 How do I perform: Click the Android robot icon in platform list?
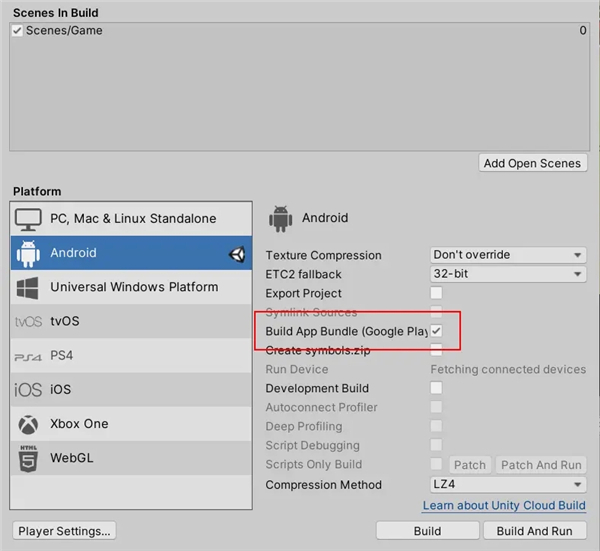pos(28,254)
